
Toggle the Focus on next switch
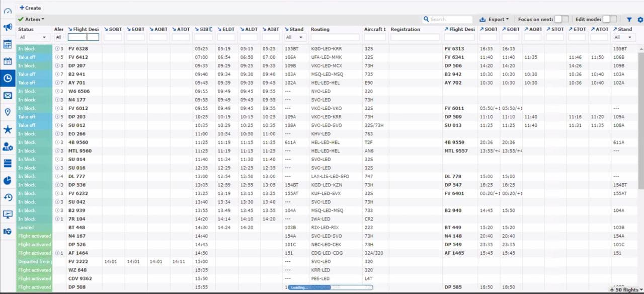pyautogui.click(x=561, y=19)
